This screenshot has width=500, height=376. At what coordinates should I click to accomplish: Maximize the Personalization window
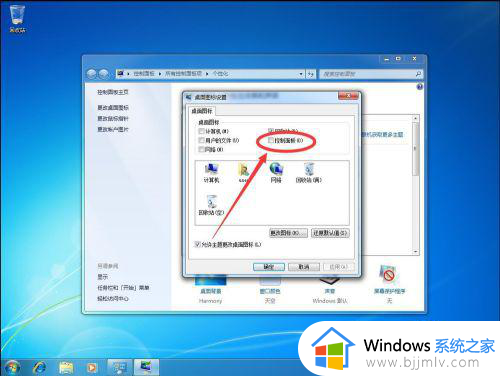coord(398,59)
